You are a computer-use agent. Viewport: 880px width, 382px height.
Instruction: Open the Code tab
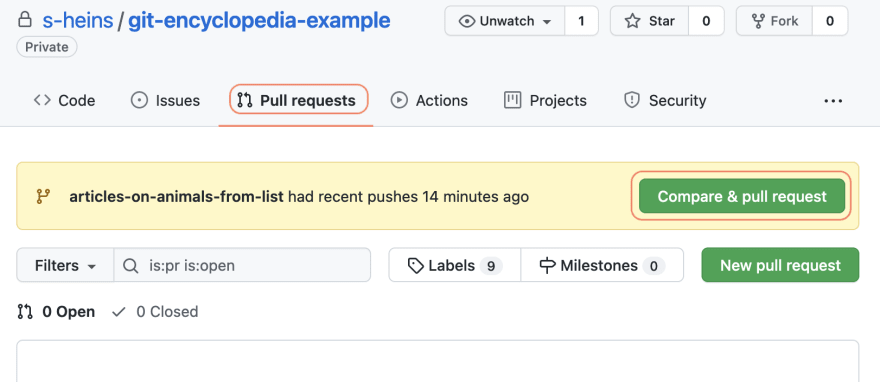[x=64, y=100]
